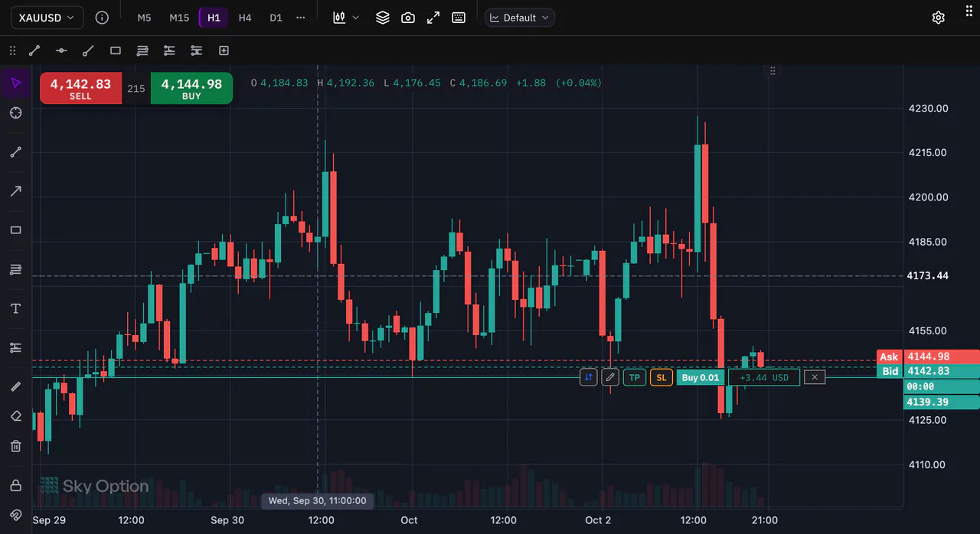Screen dimensions: 980x534
Task: Set take profit with the TP button
Action: [x=635, y=377]
